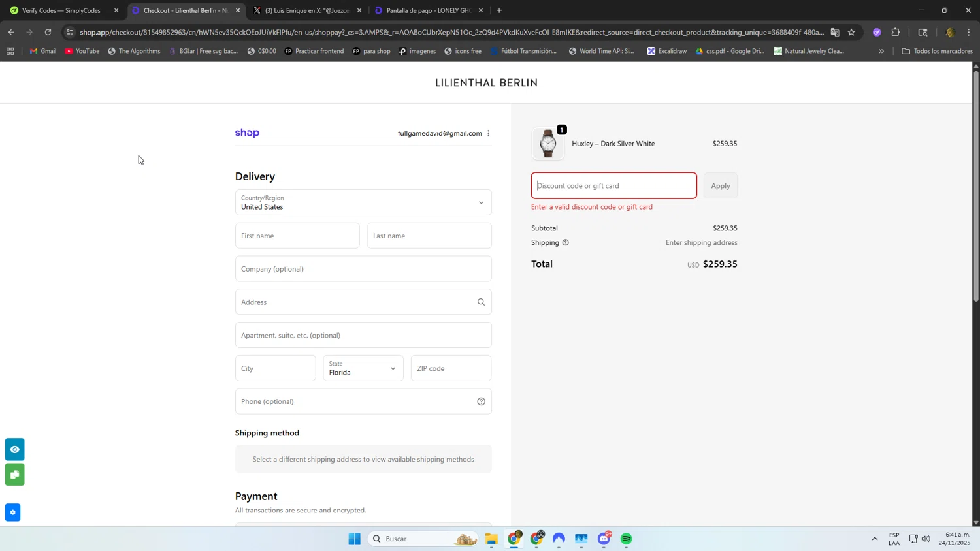Open Excalidraw bookmark
The width and height of the screenshot is (980, 551).
coord(666,51)
